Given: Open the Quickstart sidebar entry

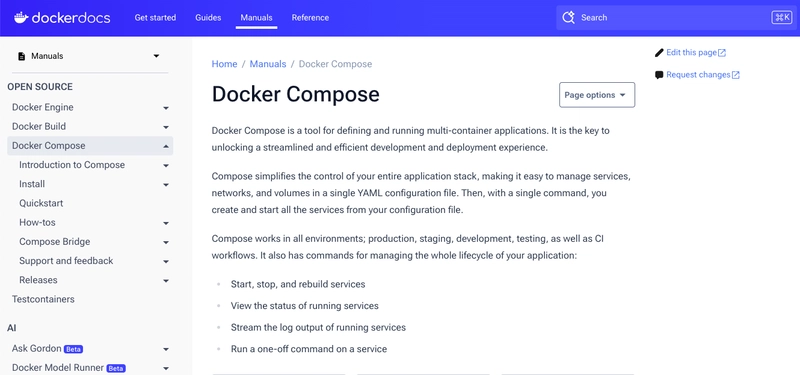Looking at the screenshot, I should [x=41, y=203].
